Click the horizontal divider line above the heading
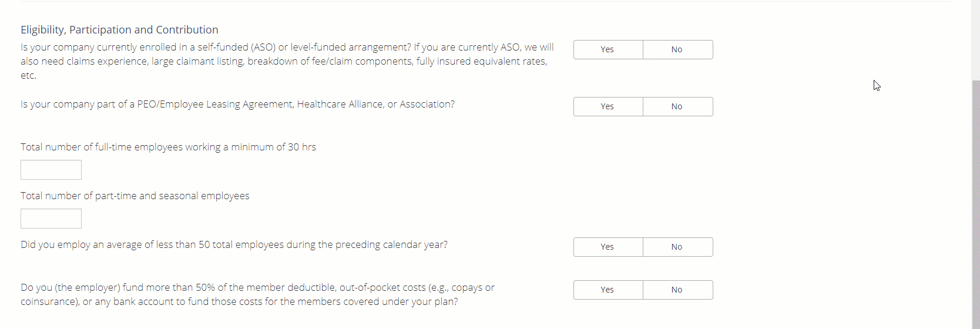The image size is (980, 329). click(x=485, y=2)
